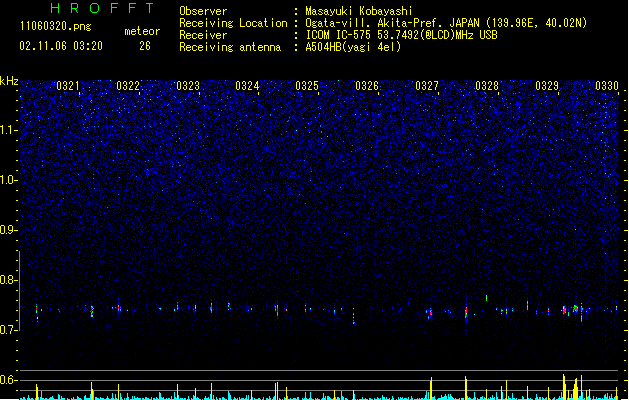Click the meteor count label
Viewport: 629px width, 400px height.
pyautogui.click(x=142, y=31)
